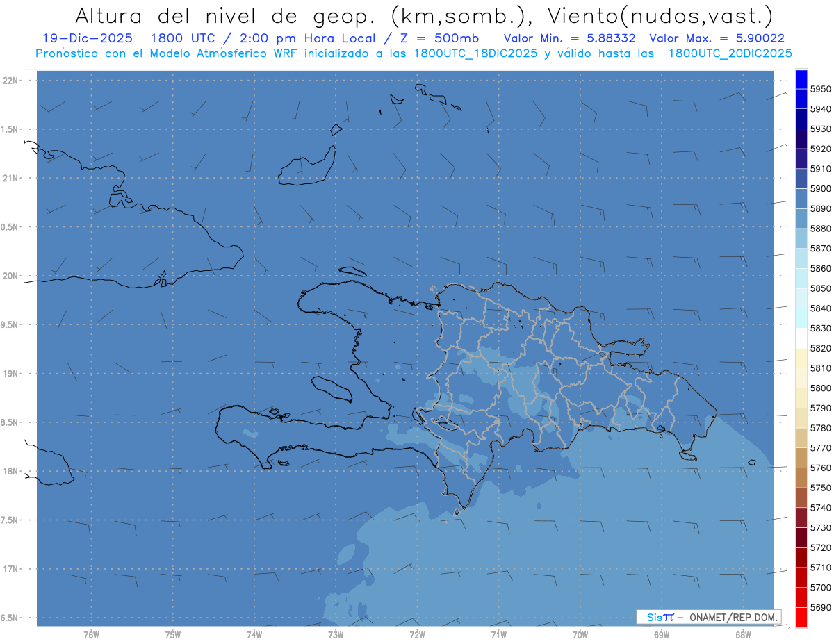Click the 'Valor Min. = 5.88332' text
The image size is (834, 644).
pos(570,39)
